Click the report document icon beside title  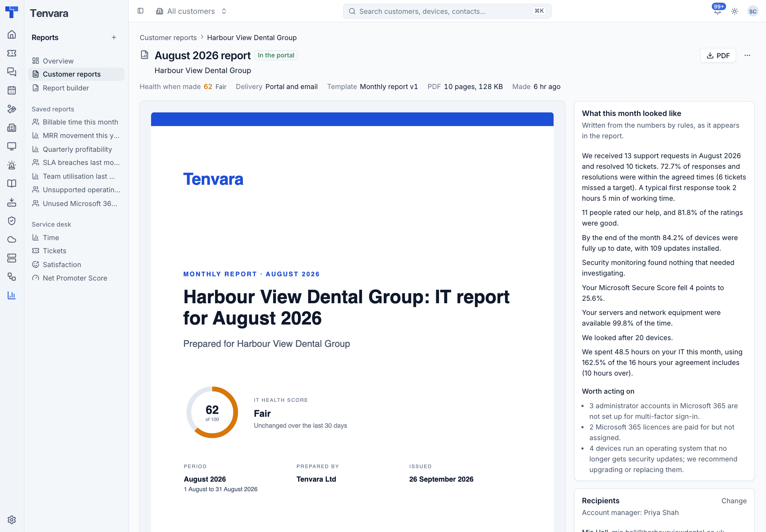point(145,55)
